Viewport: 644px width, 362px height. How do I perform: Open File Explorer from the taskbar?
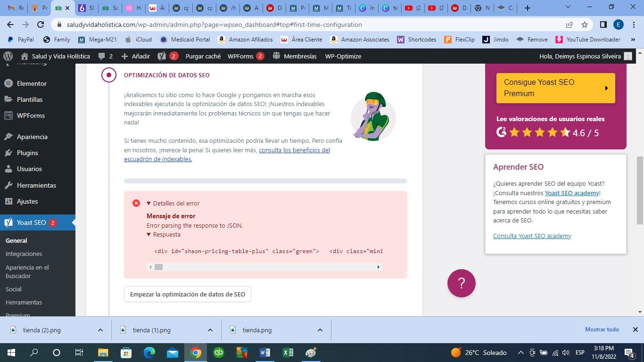click(x=103, y=353)
